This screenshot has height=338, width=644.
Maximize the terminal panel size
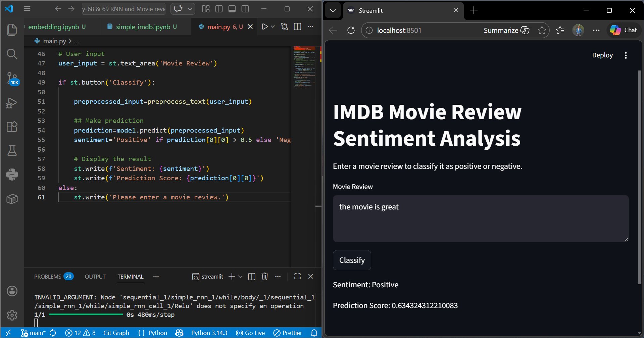coord(297,276)
